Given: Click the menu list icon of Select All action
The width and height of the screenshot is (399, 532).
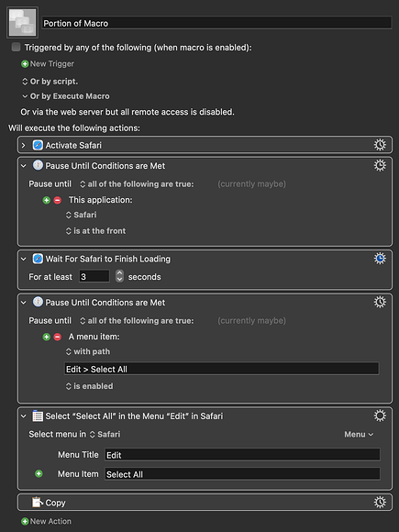Looking at the screenshot, I should coord(38,416).
